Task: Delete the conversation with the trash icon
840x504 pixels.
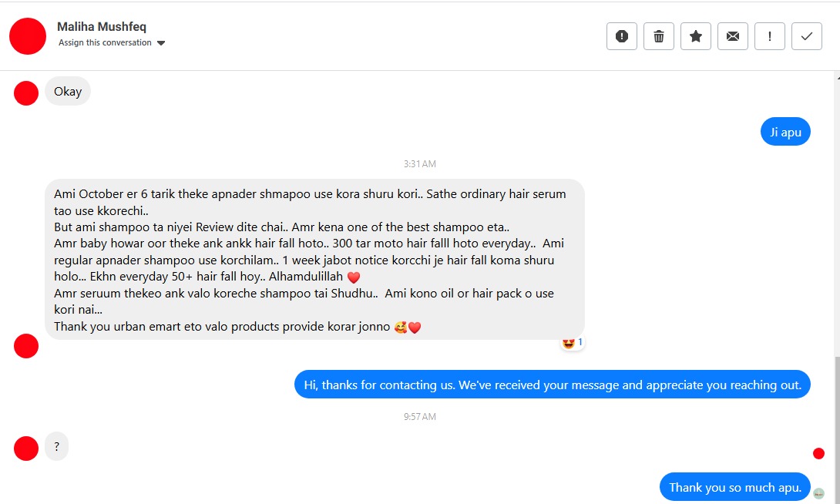Action: (658, 35)
